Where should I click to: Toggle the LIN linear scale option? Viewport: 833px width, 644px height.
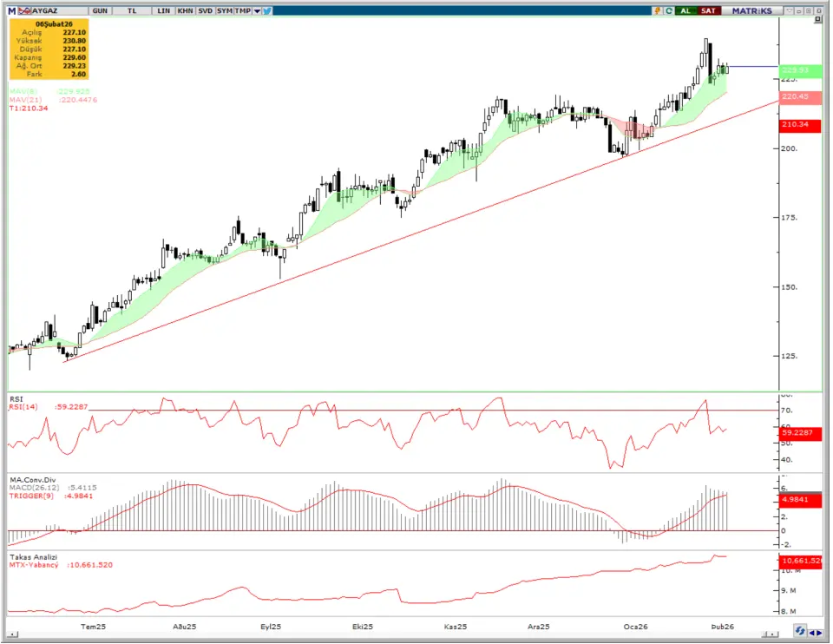coord(163,10)
